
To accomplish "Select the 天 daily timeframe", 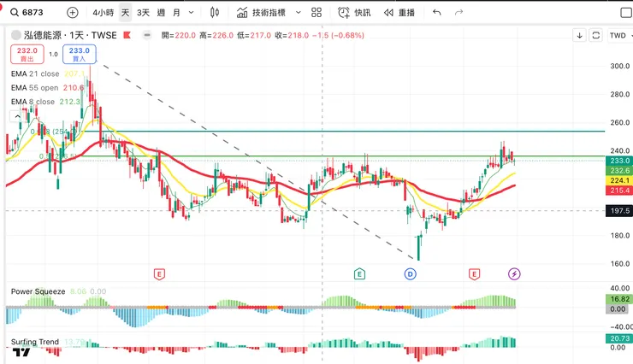I will tap(125, 13).
